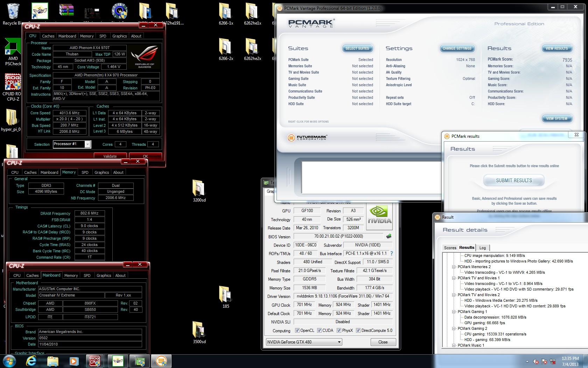
Task: Click the OK button in CPU-Z
Action: pos(146,156)
